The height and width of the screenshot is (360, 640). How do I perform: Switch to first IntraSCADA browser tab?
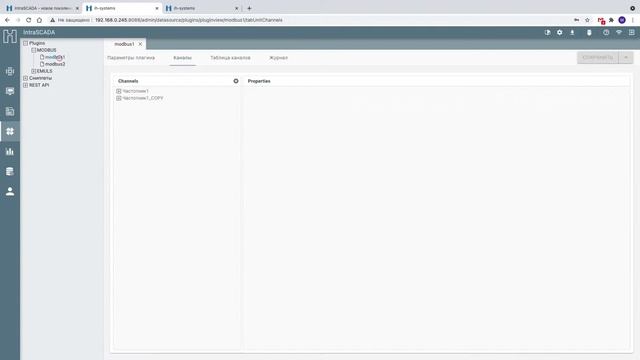tap(41, 8)
